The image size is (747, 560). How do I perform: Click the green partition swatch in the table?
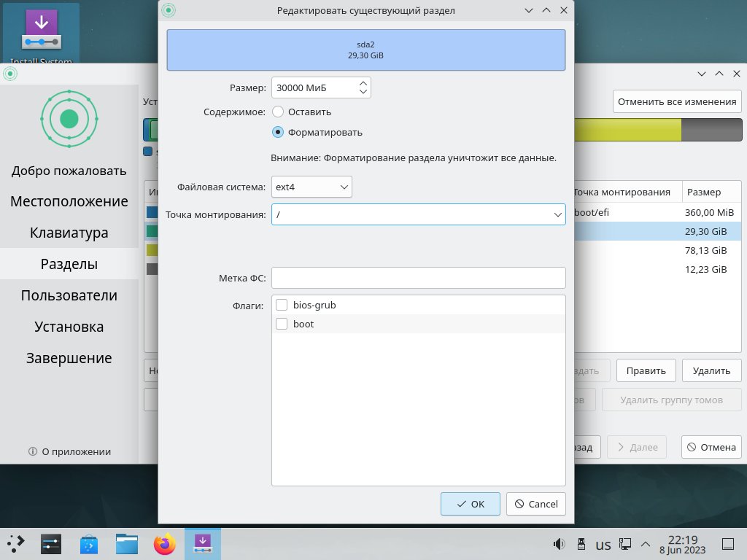[152, 231]
